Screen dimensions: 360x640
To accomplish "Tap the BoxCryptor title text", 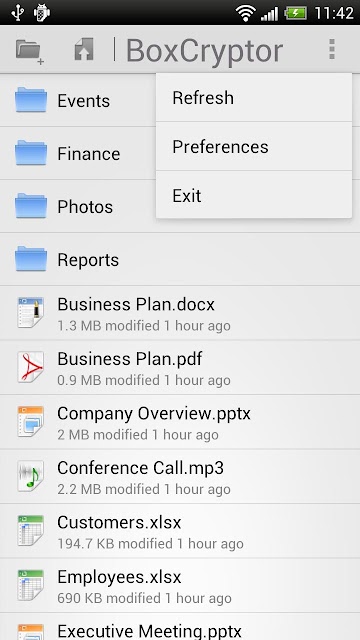I will click(204, 51).
